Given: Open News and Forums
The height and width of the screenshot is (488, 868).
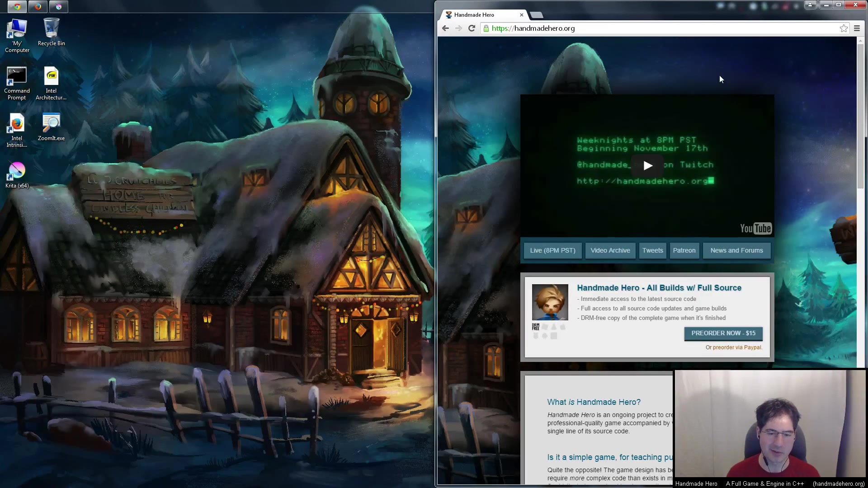Looking at the screenshot, I should 736,250.
